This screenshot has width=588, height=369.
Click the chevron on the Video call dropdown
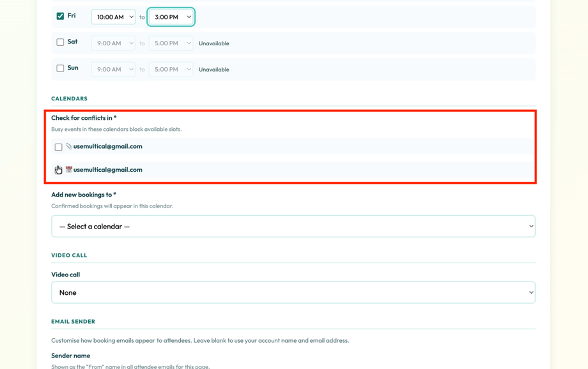[529, 292]
